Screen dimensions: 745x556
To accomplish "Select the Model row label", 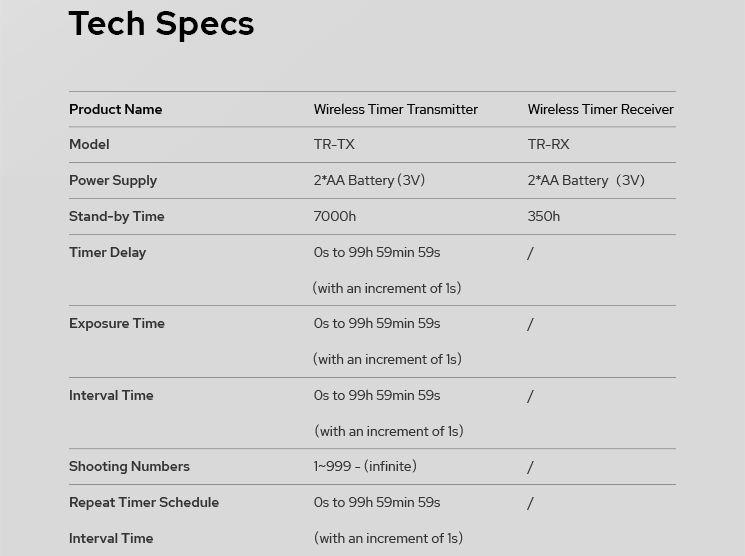I will point(89,144).
